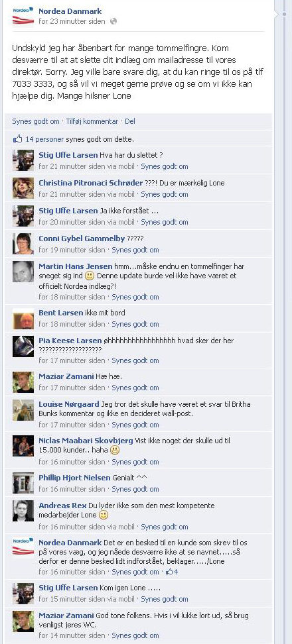The width and height of the screenshot is (292, 644).
Task: Open the "14 personer" likes list
Action: pyautogui.click(x=44, y=139)
